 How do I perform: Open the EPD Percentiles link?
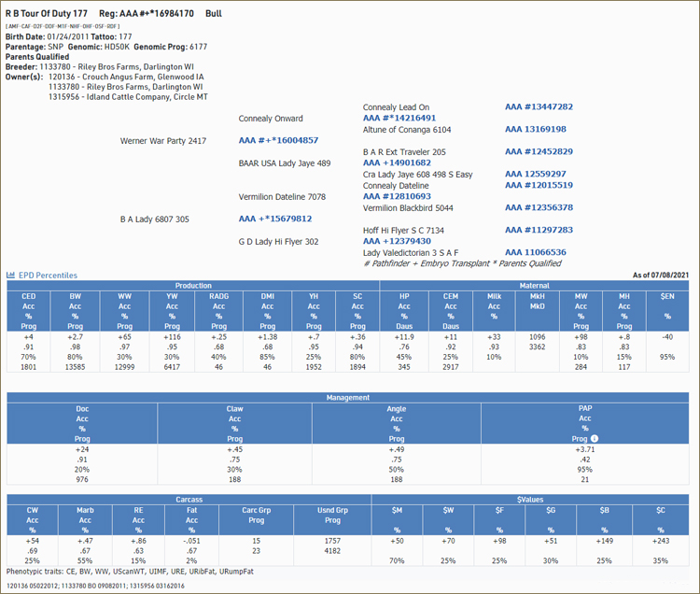[x=48, y=276]
